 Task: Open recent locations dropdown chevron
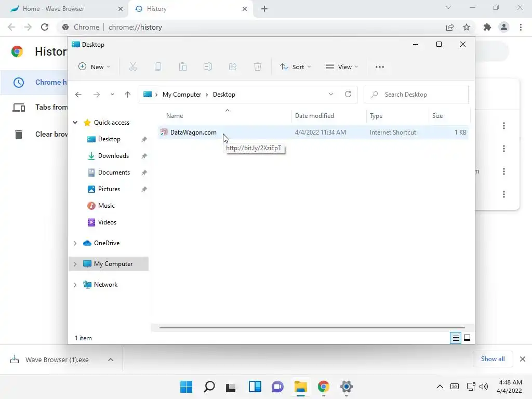coord(112,95)
